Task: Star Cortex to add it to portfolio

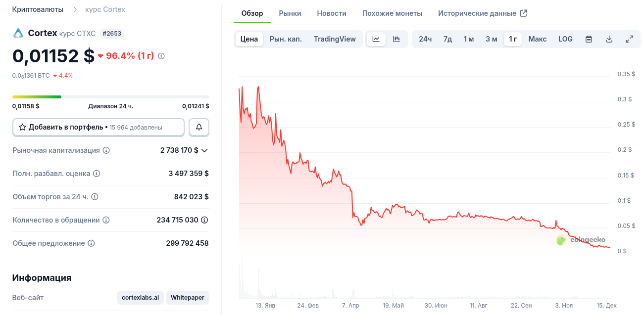Action: 23,127
